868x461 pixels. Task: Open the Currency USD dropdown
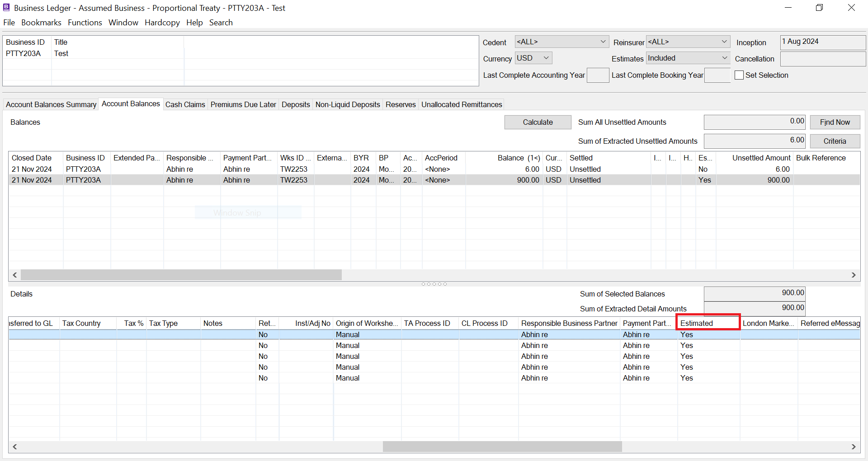tap(546, 58)
